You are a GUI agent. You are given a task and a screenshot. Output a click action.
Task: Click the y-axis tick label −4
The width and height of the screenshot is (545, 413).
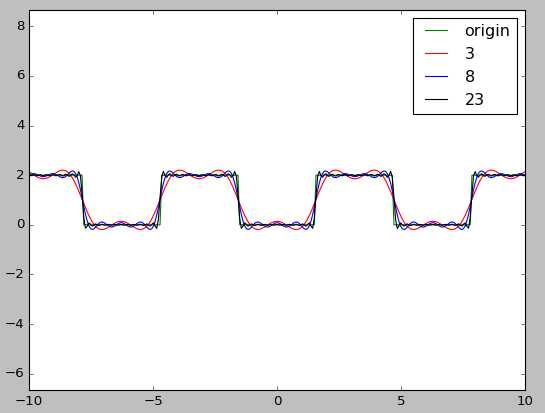point(16,324)
